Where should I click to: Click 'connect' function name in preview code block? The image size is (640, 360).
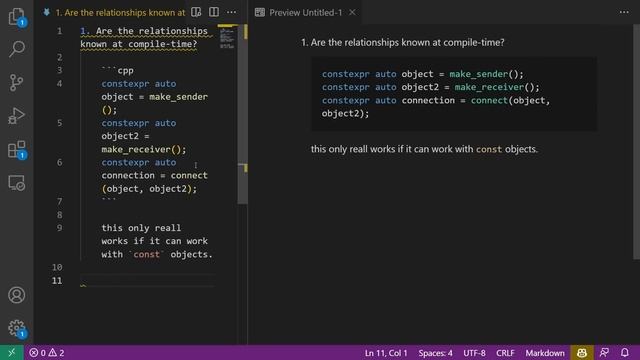pyautogui.click(x=489, y=100)
